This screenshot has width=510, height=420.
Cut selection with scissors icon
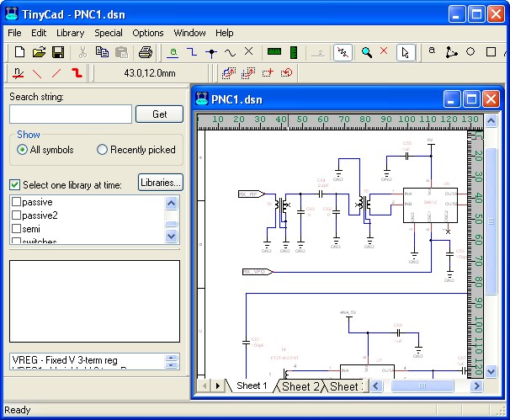point(83,52)
